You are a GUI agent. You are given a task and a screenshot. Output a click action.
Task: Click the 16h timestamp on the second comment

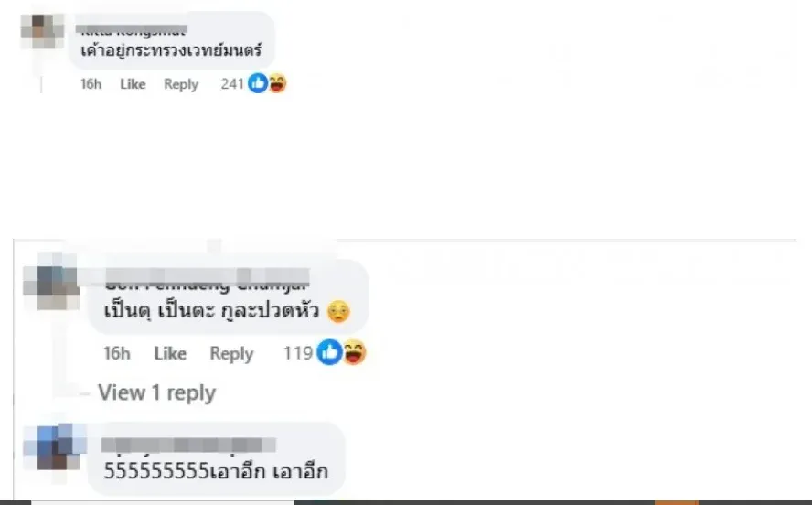[116, 353]
